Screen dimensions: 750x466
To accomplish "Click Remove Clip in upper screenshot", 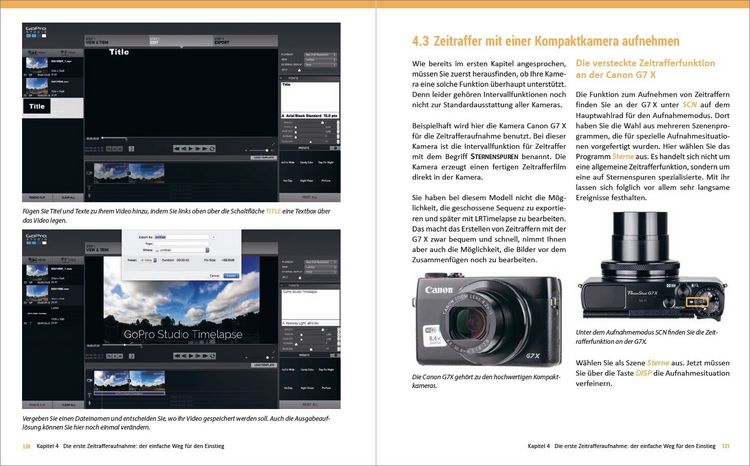I will [x=37, y=197].
